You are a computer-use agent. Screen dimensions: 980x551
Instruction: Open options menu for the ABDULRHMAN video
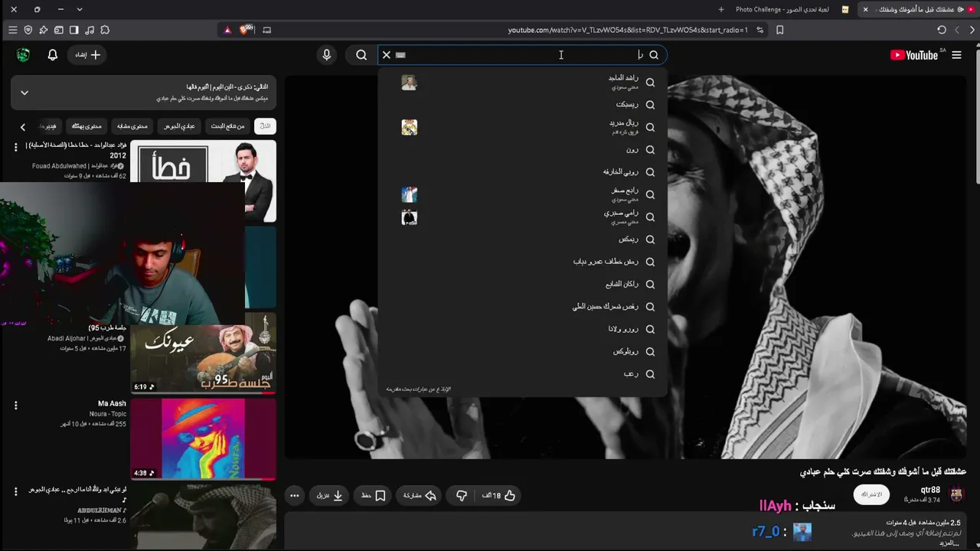(15, 491)
